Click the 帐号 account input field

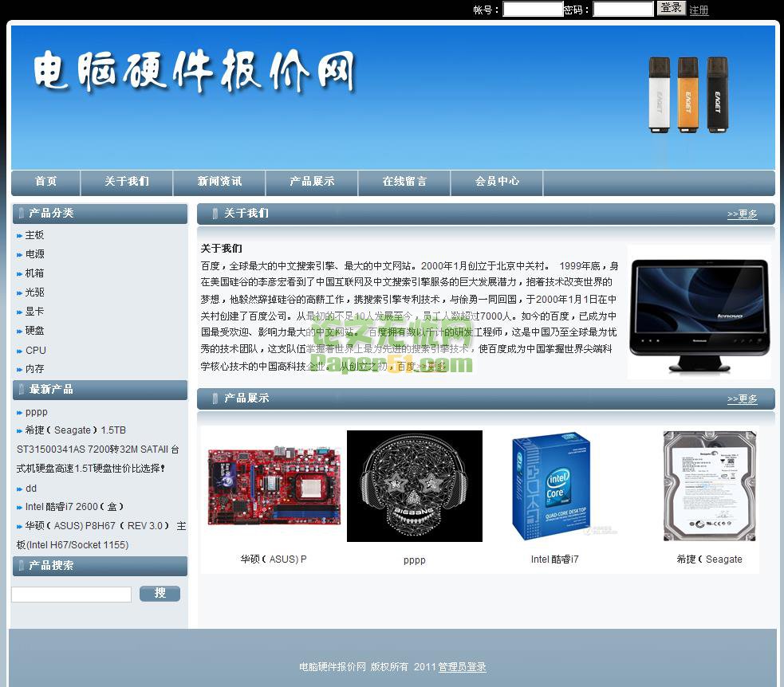(533, 9)
